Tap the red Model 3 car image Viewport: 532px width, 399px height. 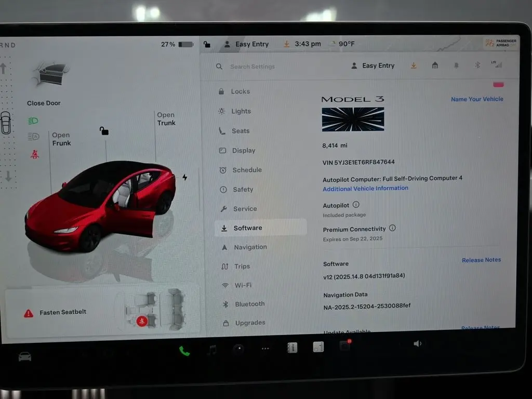100,207
